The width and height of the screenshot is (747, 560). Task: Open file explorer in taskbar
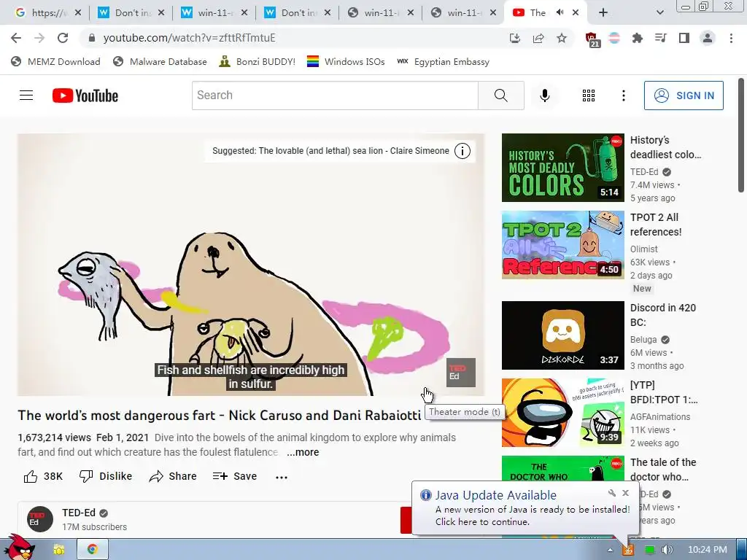pos(59,550)
